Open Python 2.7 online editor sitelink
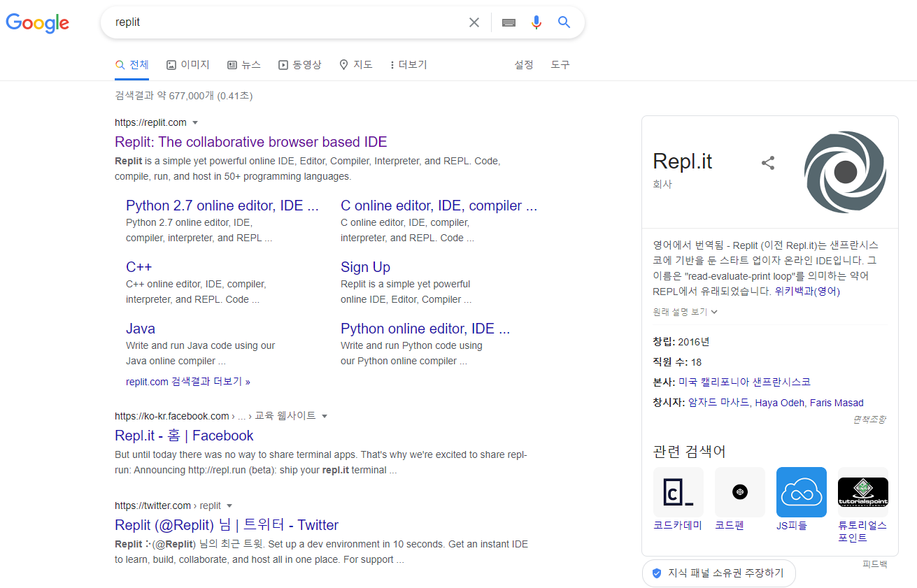The image size is (917, 588). click(x=222, y=206)
